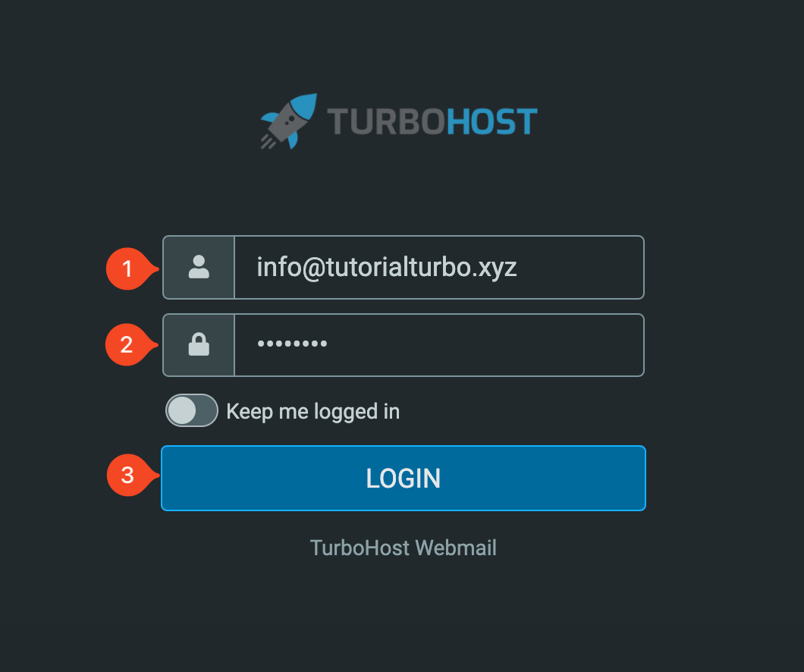Click the 'Keep me logged in' label text
Screen dimensions: 804x672
click(x=312, y=412)
